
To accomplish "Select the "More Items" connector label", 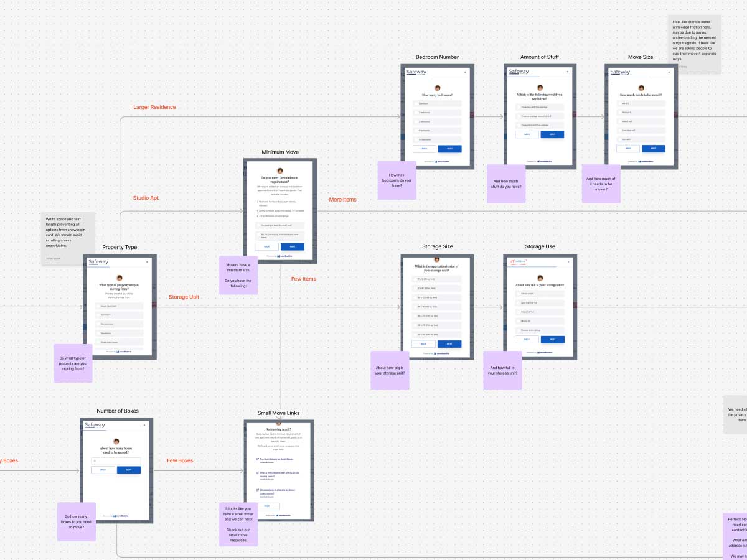I will [x=342, y=200].
